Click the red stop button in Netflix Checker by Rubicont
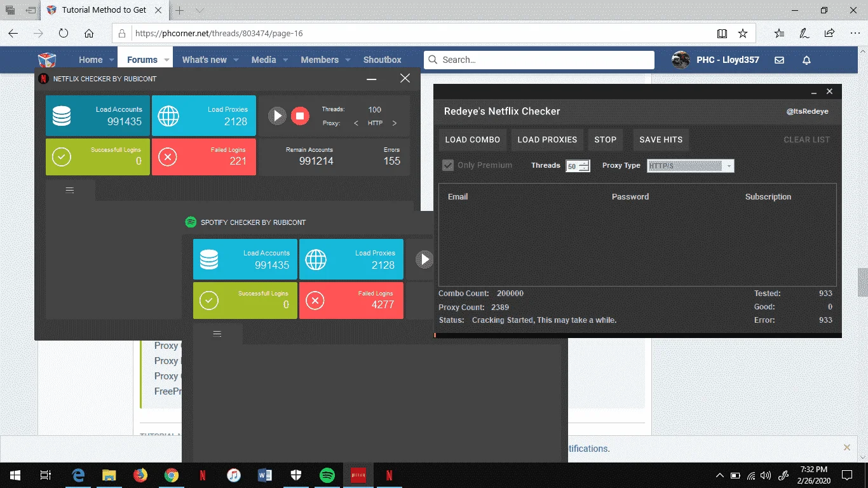This screenshot has width=868, height=488. coord(300,116)
